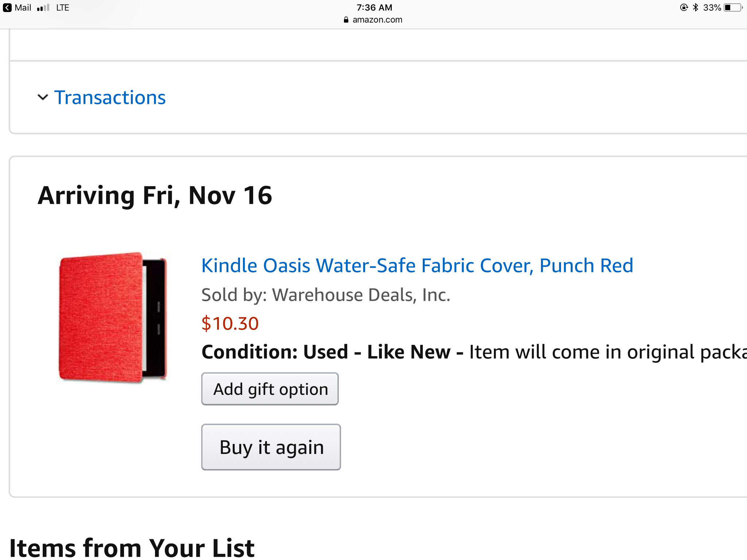Tap the 33% battery percentage
747x560 pixels.
coord(712,8)
